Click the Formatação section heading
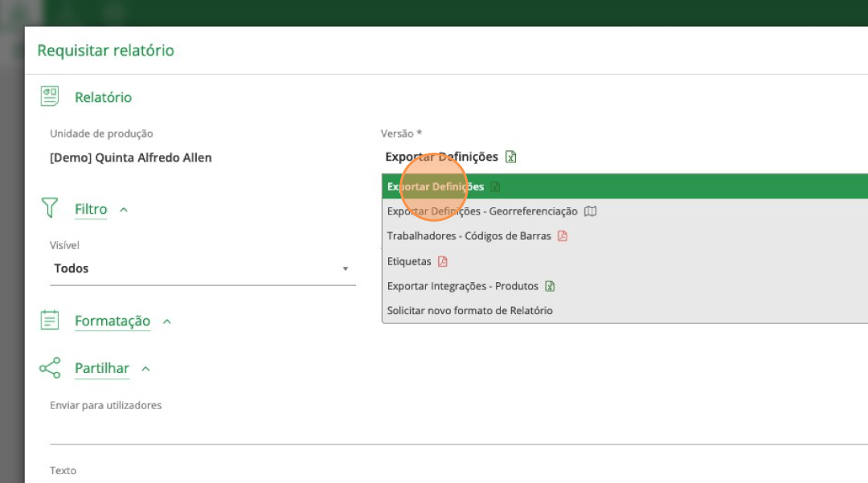868x483 pixels. coord(112,321)
